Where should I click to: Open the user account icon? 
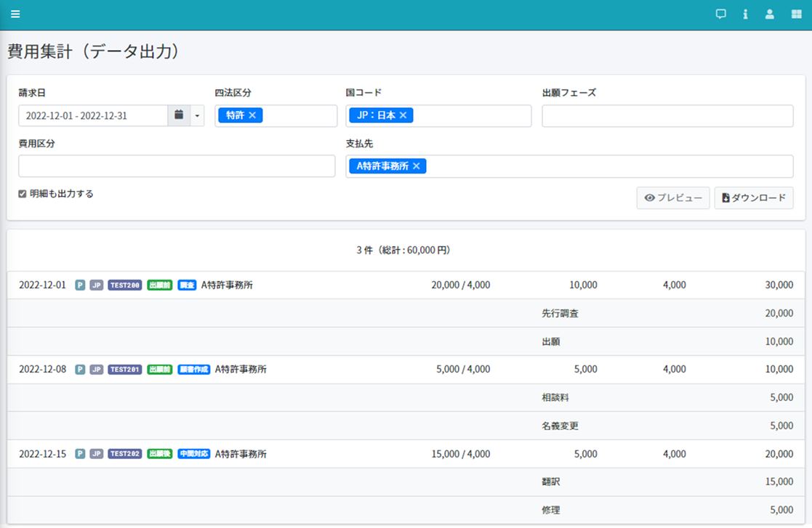coord(770,14)
